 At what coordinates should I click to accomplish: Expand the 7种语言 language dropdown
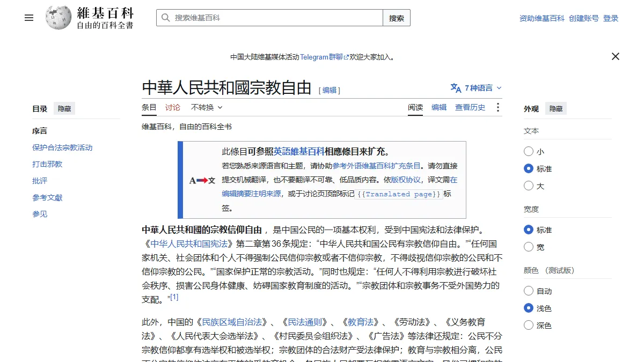pos(477,88)
